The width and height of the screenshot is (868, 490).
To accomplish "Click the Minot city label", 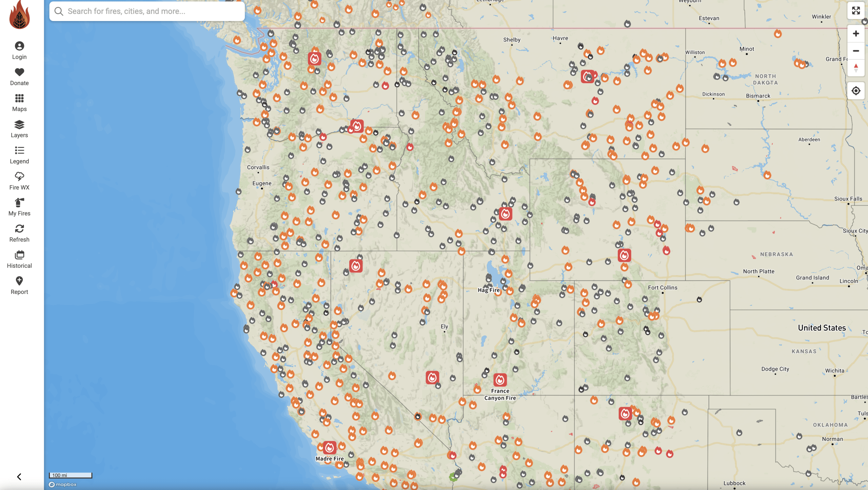I will click(747, 49).
